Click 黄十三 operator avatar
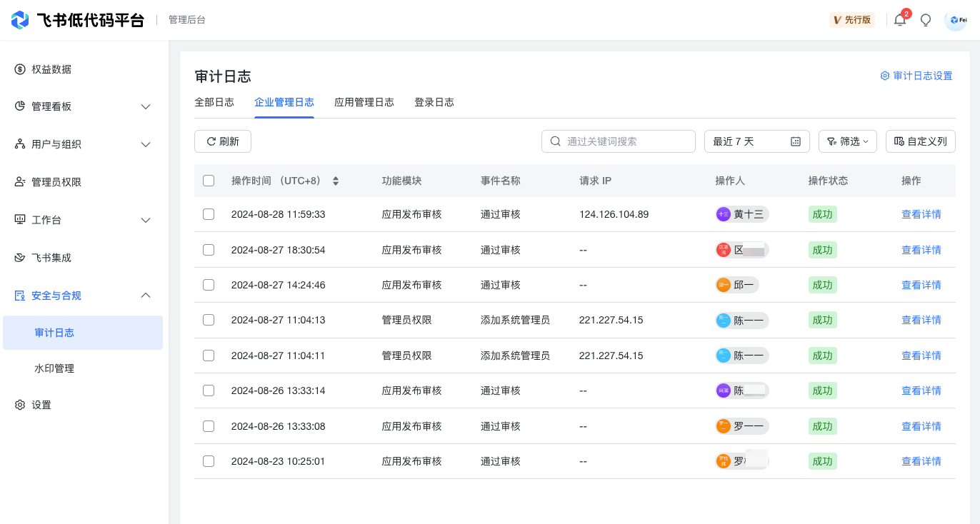The image size is (980, 524). click(724, 214)
